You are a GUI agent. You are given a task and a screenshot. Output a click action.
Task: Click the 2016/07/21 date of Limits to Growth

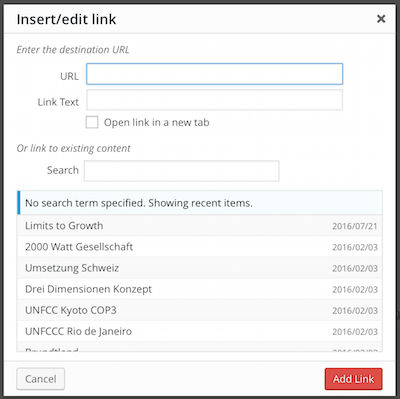(x=355, y=226)
